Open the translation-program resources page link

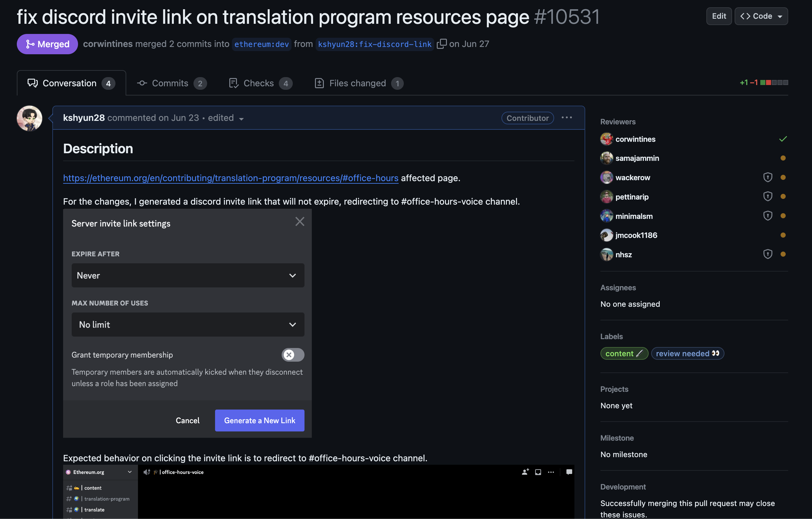point(231,178)
